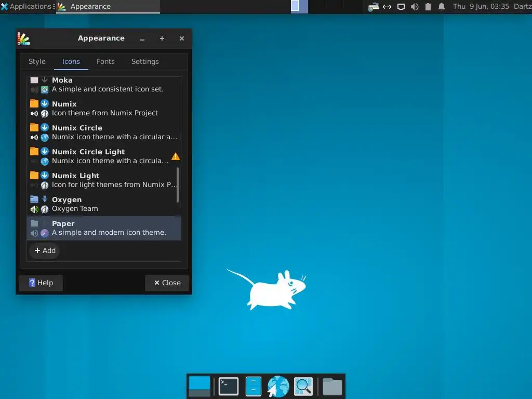Click the Numix Light browser preview icon
The image size is (532, 399).
tap(45, 185)
